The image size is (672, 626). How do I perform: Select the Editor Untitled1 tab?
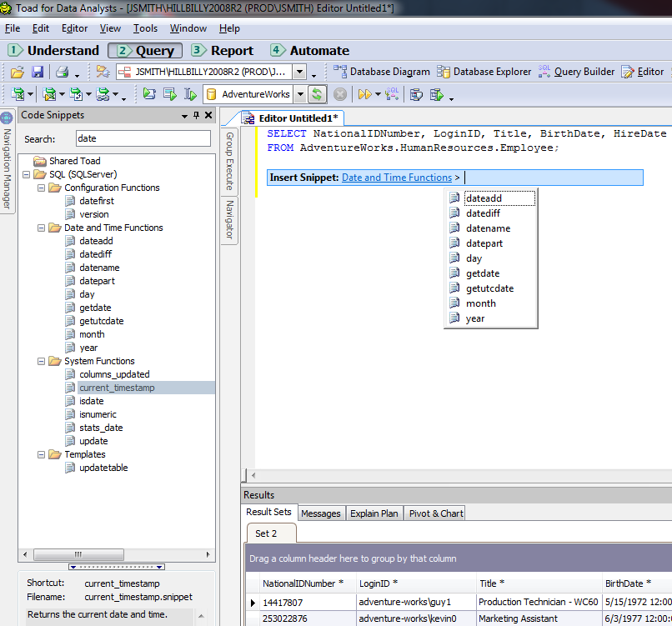pos(292,118)
